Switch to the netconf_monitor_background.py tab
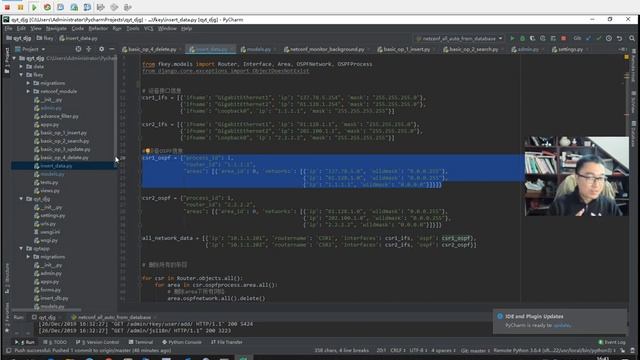Viewport: 640px width, 360px height. pos(327,49)
